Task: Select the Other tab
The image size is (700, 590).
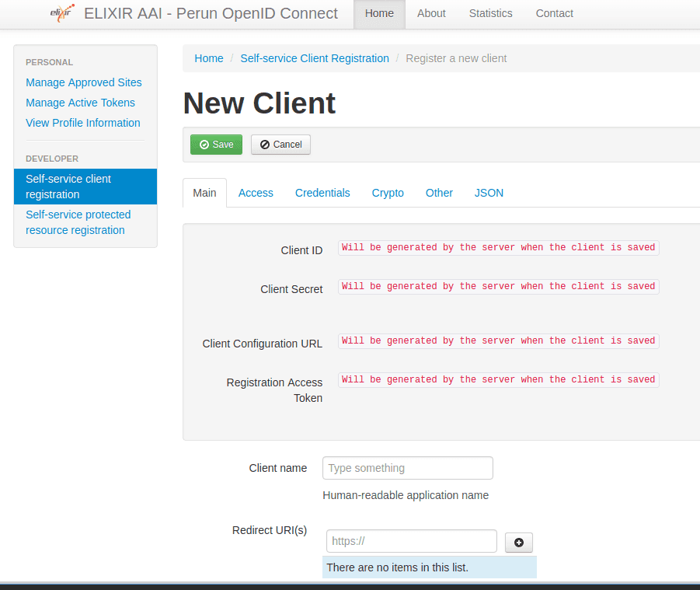Action: click(439, 193)
